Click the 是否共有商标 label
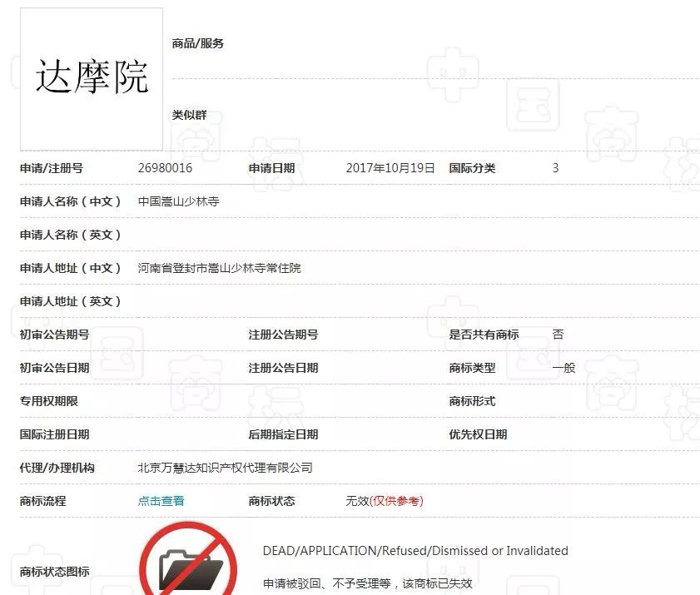700x595 pixels. tap(484, 335)
